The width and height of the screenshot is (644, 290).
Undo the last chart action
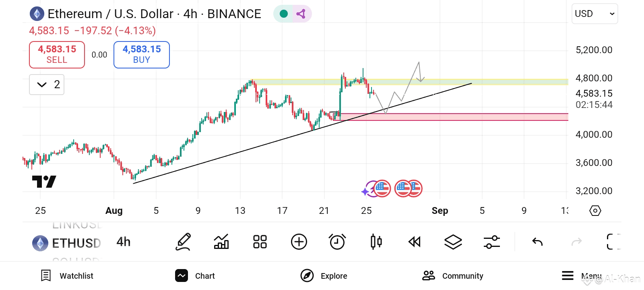[x=537, y=242]
